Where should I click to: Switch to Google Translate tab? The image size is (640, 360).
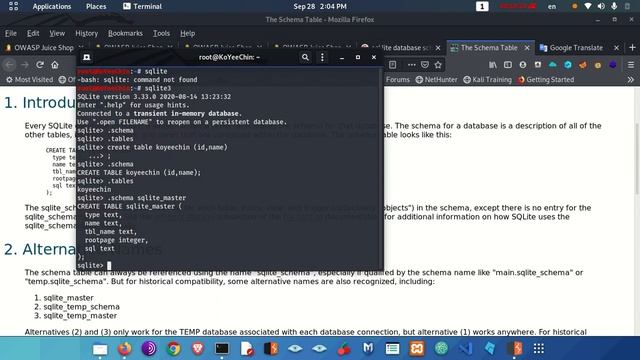pos(576,48)
